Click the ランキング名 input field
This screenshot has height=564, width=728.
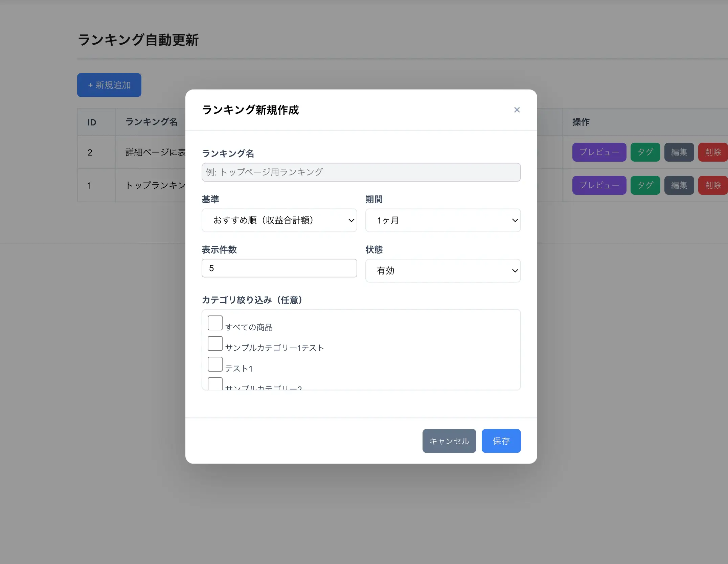tap(361, 172)
